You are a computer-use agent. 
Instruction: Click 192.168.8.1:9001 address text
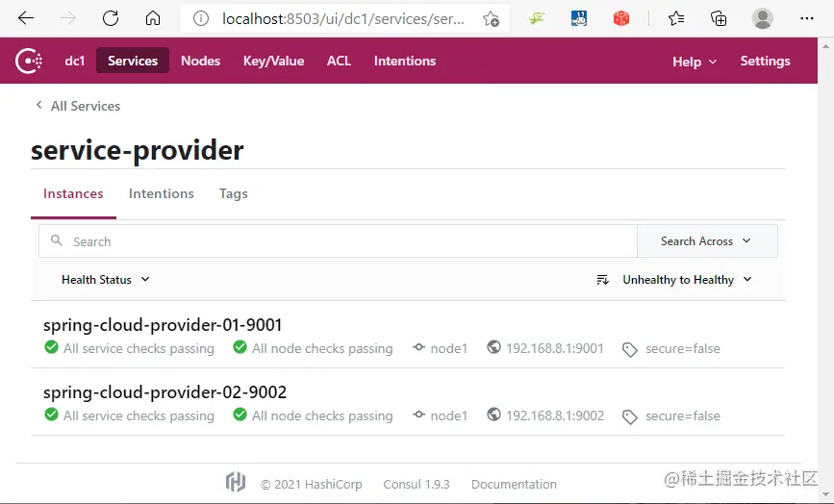pyautogui.click(x=555, y=349)
